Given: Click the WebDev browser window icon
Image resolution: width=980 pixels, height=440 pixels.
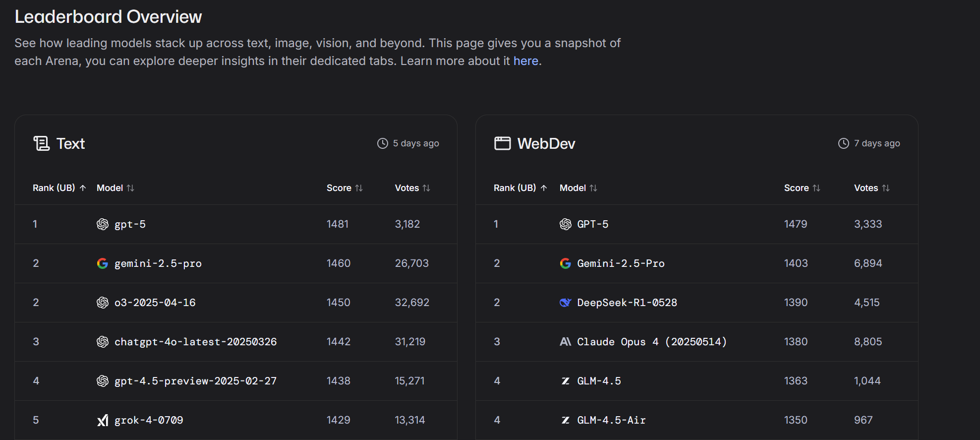Looking at the screenshot, I should 502,143.
